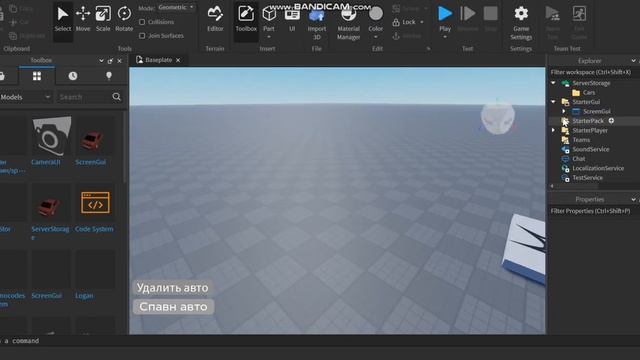Screen dimensions: 640x360
Task: Focus the command bar input
Action: point(320,341)
